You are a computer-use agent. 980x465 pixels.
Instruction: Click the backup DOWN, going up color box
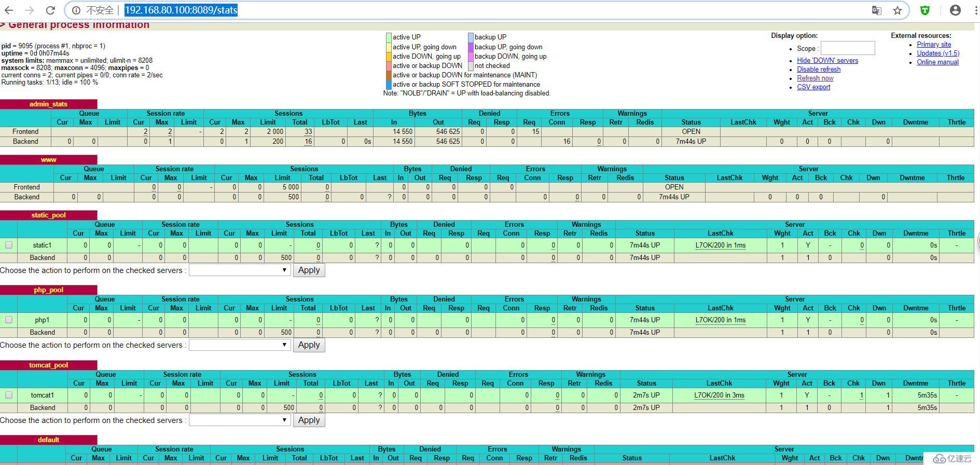(471, 56)
